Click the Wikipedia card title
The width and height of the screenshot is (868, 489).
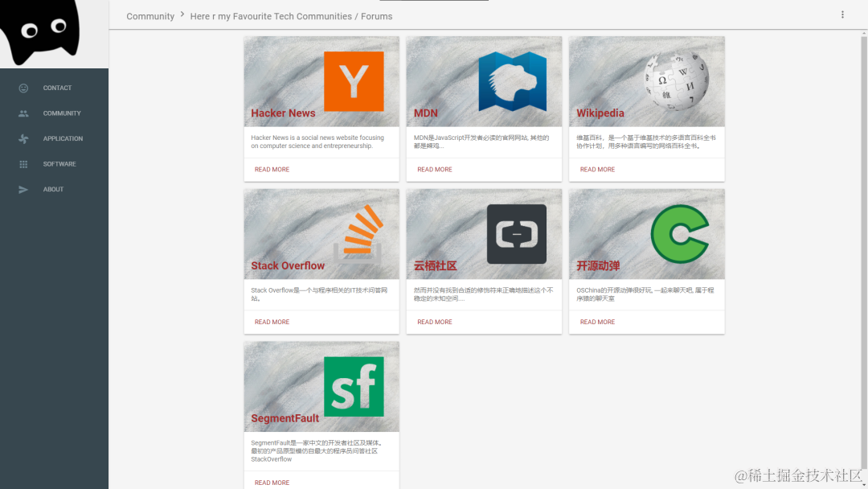(x=600, y=113)
